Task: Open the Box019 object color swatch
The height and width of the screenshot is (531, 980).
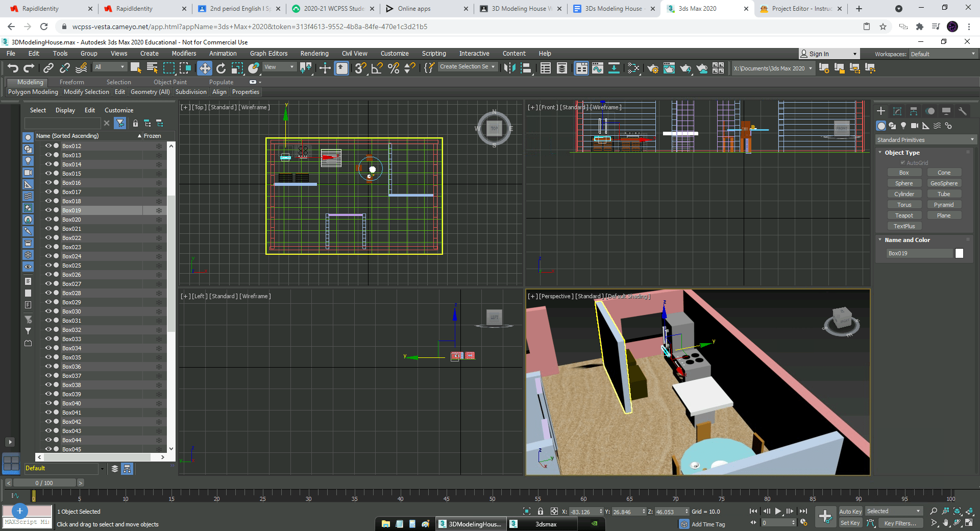Action: tap(958, 253)
